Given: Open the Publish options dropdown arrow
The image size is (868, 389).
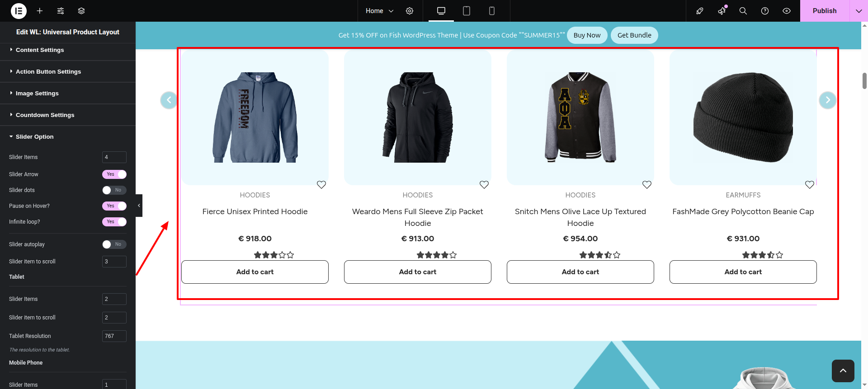Looking at the screenshot, I should pyautogui.click(x=859, y=11).
